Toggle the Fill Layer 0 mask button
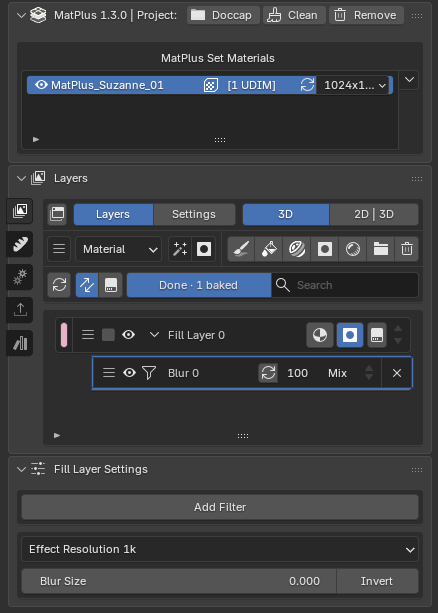 tap(350, 335)
